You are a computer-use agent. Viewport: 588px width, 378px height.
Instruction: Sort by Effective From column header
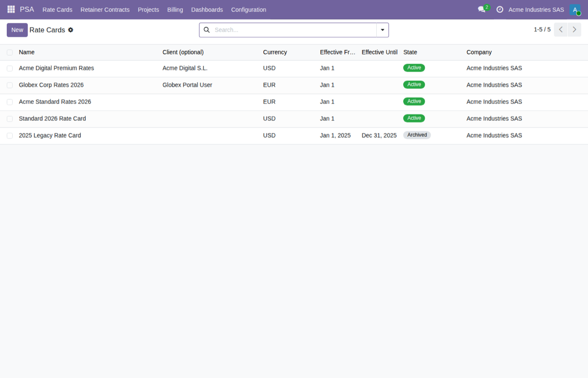point(338,52)
